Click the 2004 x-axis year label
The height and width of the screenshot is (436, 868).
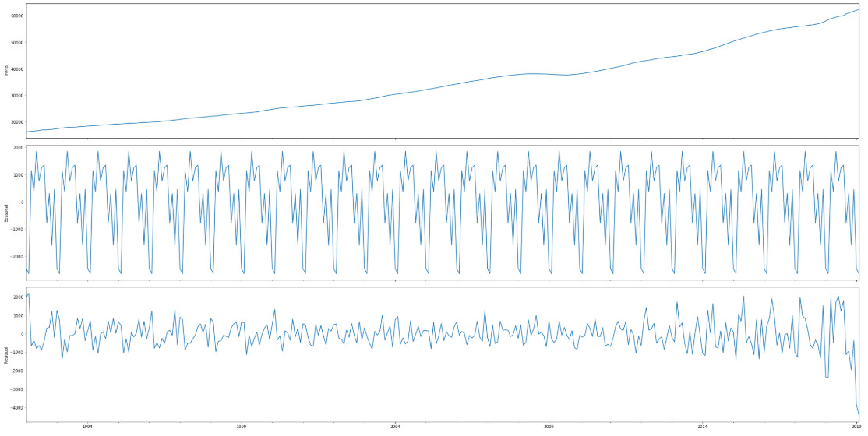click(x=395, y=427)
